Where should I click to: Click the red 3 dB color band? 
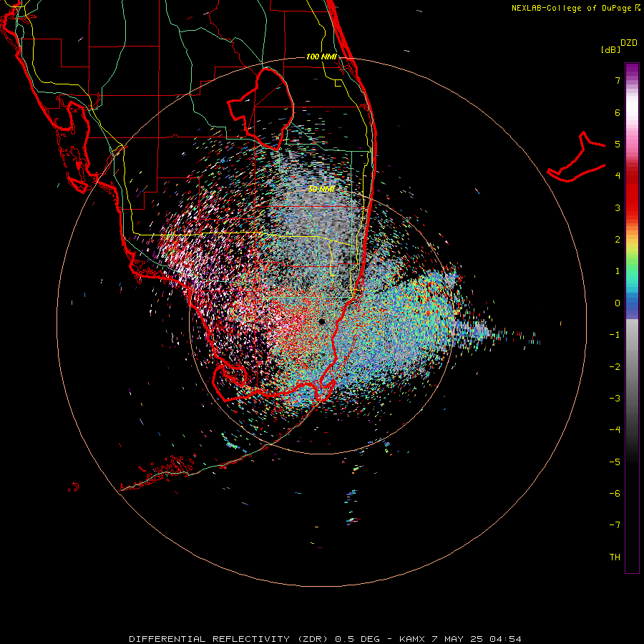coord(632,208)
